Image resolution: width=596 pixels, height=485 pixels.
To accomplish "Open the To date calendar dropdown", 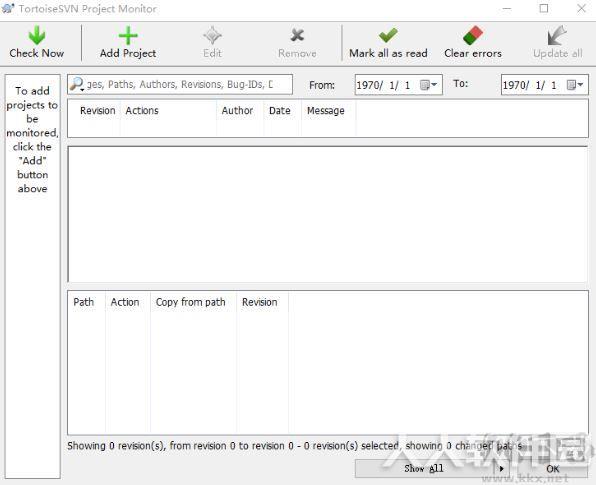I will tap(575, 84).
